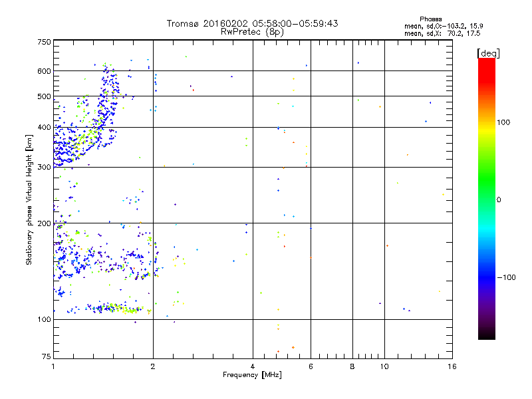Click the y-axis tick label '200'
The width and height of the screenshot is (532, 399).
[44, 223]
